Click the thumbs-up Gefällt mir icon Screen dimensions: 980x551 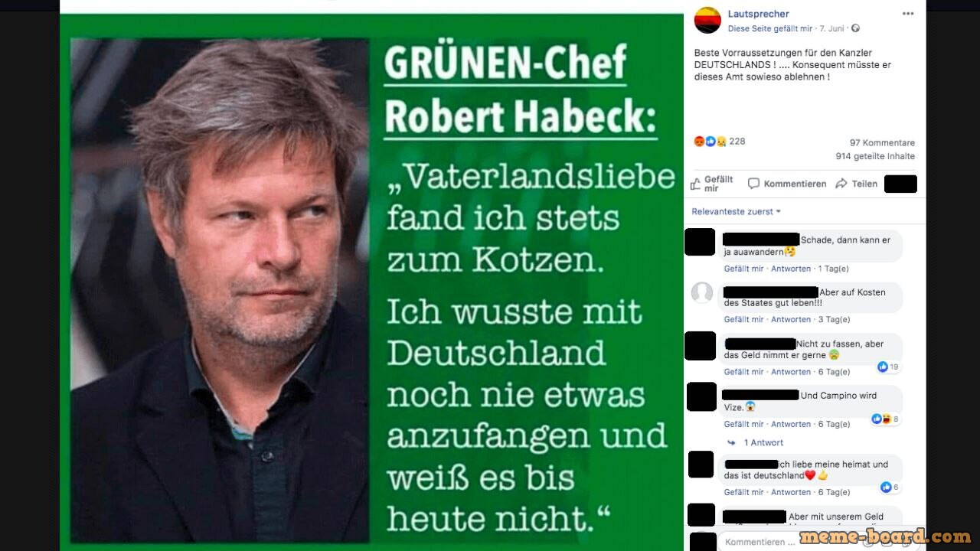click(x=695, y=184)
